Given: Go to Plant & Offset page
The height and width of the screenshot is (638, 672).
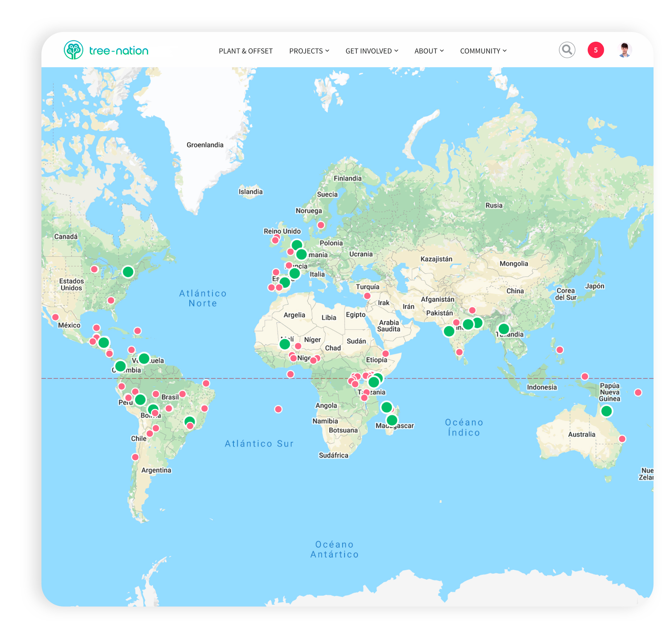Looking at the screenshot, I should click(246, 51).
